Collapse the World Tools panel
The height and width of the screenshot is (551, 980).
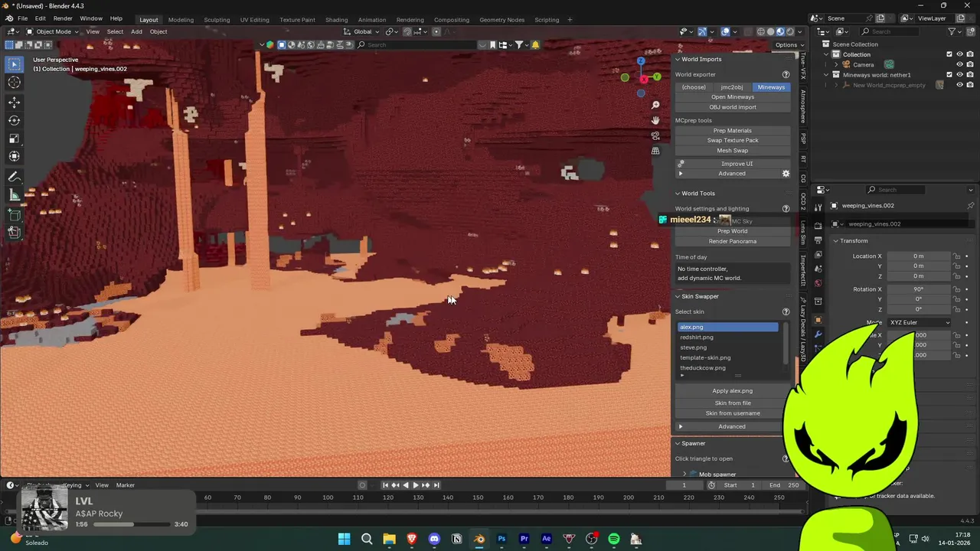pos(678,193)
